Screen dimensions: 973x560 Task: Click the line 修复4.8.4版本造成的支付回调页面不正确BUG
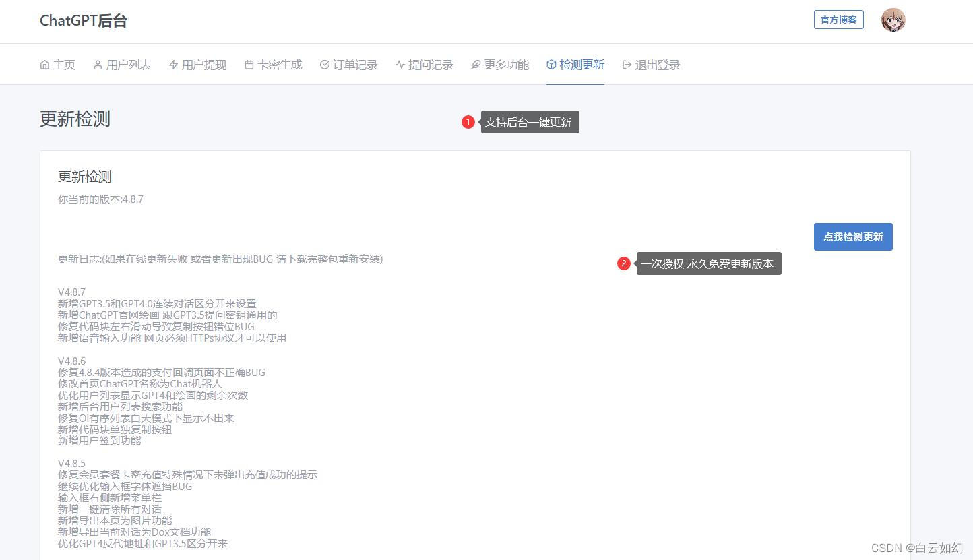click(x=162, y=373)
